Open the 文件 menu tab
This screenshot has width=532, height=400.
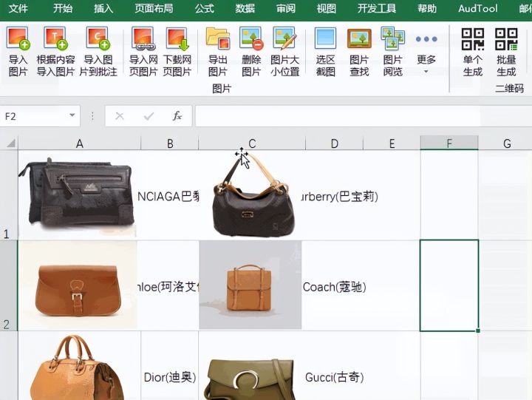[18, 8]
